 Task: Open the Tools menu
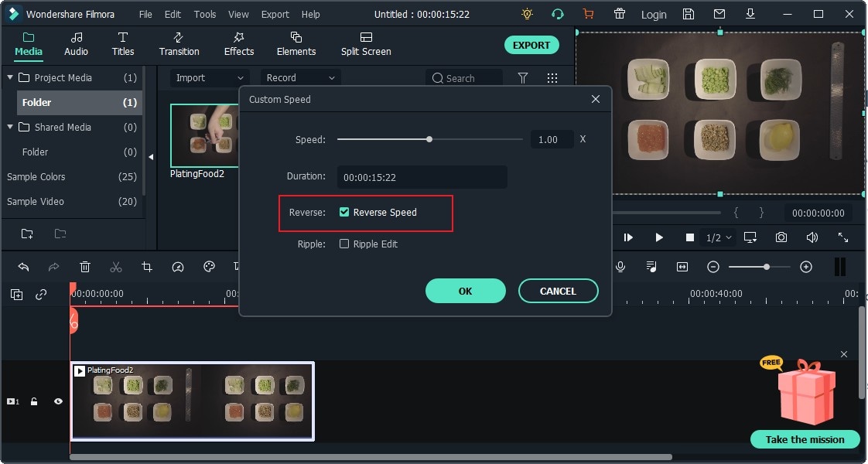[205, 15]
